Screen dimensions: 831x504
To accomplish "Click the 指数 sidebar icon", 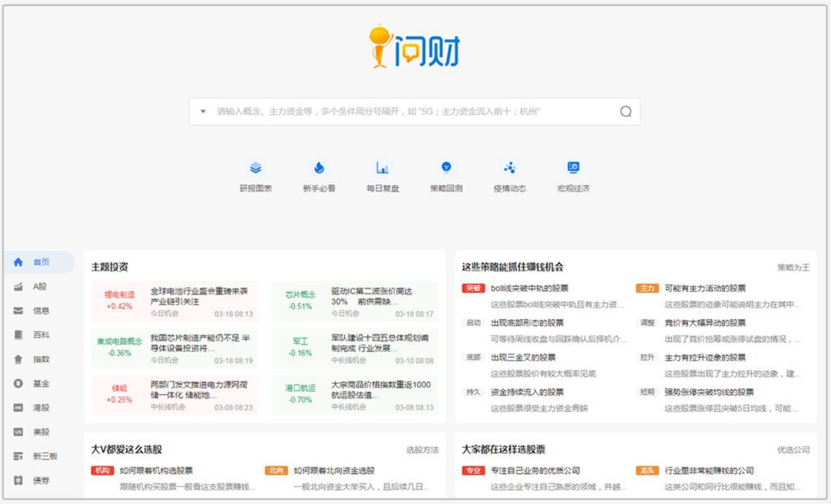I will (x=19, y=359).
